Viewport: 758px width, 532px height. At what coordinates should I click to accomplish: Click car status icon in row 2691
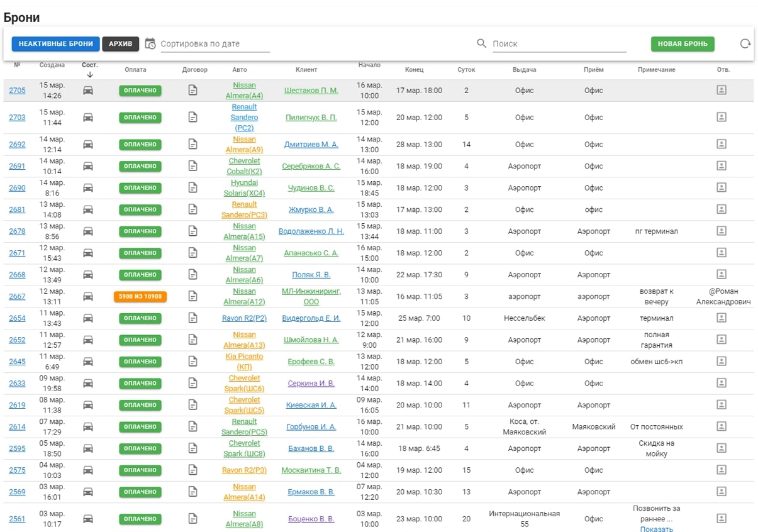click(x=88, y=166)
